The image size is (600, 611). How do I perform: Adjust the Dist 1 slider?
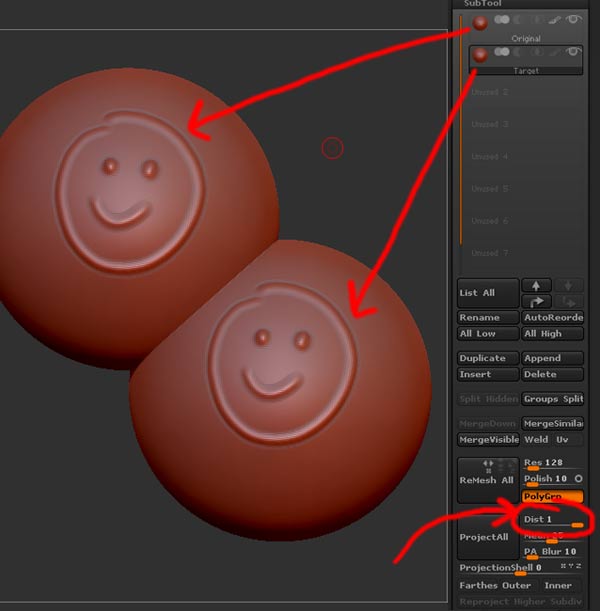click(x=552, y=521)
